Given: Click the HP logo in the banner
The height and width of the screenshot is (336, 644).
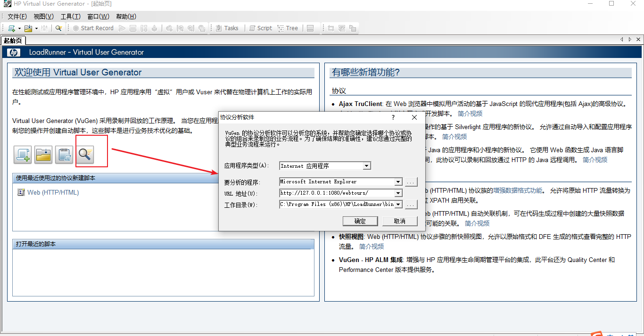Looking at the screenshot, I should 13,52.
